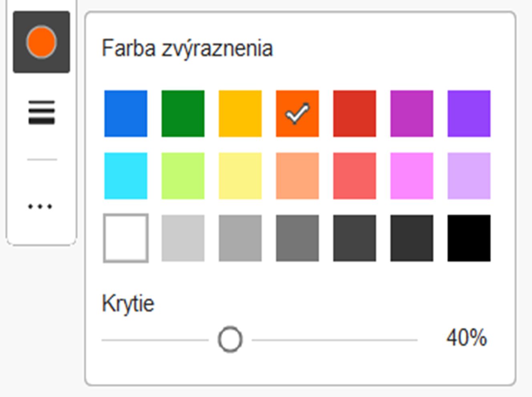Select the dark green highlight color
Viewport: 532px width, 397px height.
183,113
